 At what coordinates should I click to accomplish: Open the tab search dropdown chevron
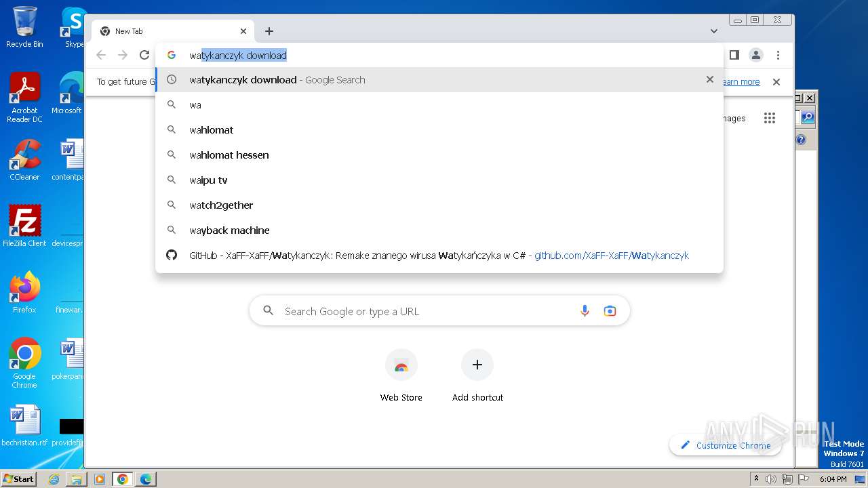click(x=714, y=31)
